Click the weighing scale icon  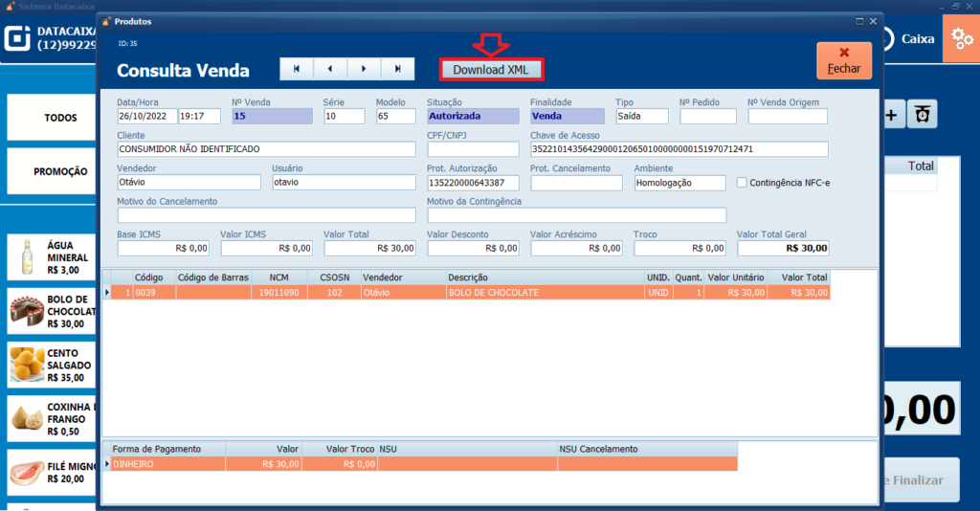[922, 115]
